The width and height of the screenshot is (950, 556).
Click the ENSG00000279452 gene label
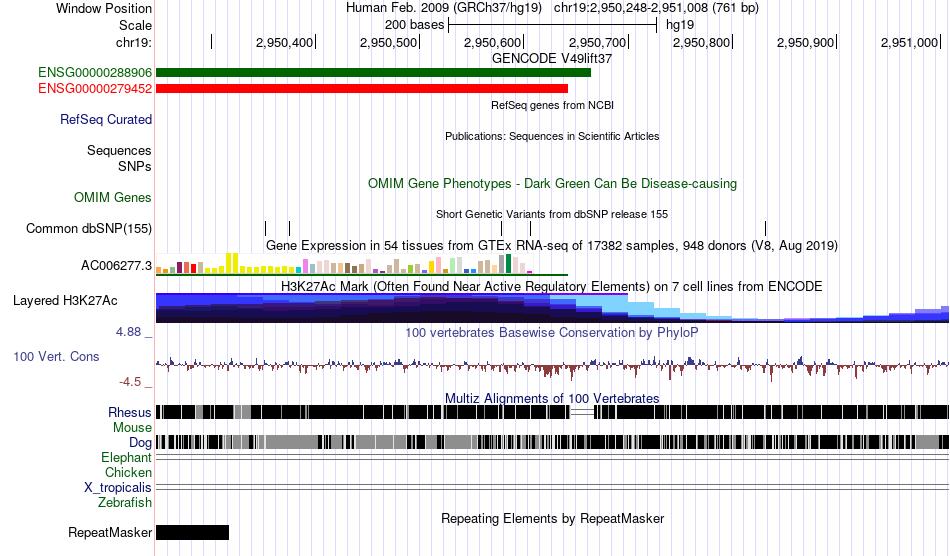tap(95, 88)
